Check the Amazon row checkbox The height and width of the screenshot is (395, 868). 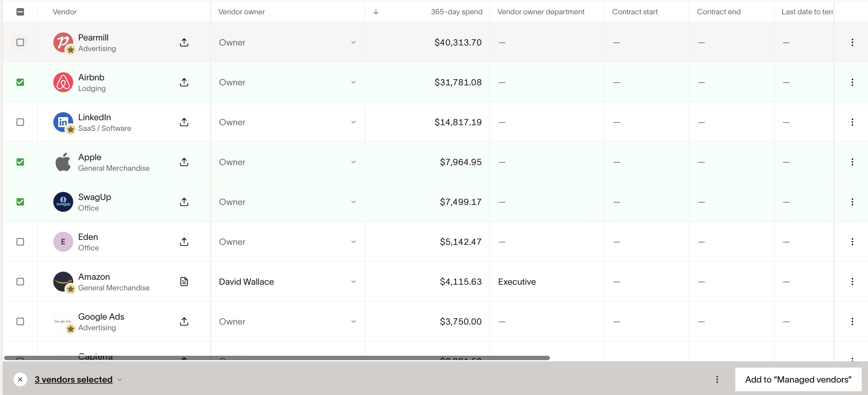20,282
